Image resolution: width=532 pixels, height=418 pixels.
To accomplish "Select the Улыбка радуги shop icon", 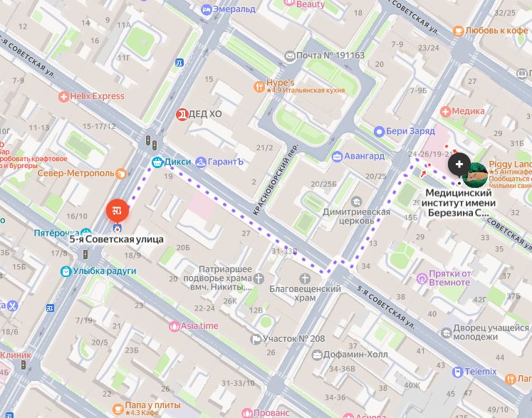I will click(x=66, y=271).
